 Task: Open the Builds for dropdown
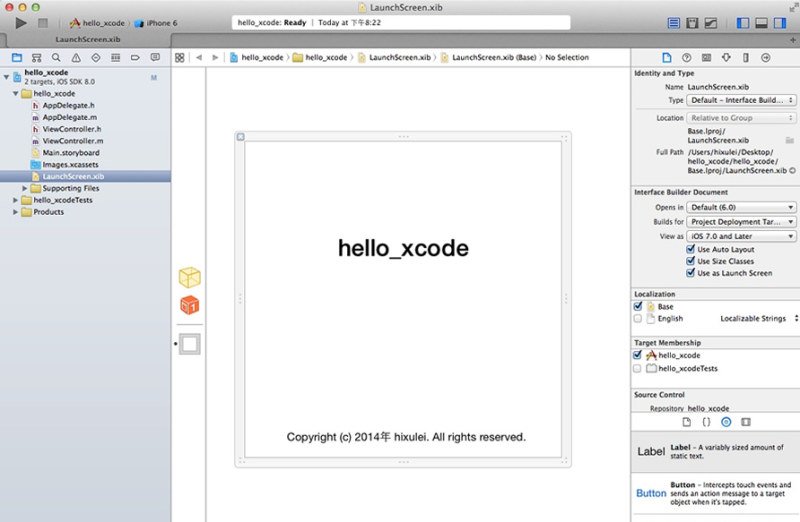pyautogui.click(x=741, y=222)
